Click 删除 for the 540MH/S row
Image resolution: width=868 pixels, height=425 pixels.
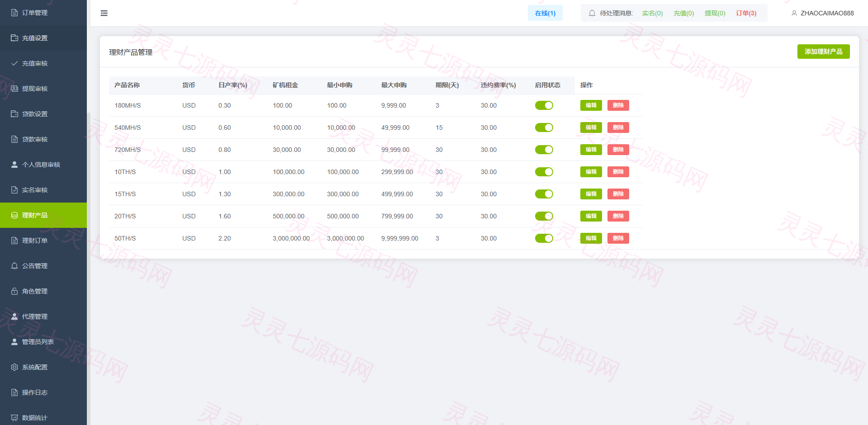(618, 127)
